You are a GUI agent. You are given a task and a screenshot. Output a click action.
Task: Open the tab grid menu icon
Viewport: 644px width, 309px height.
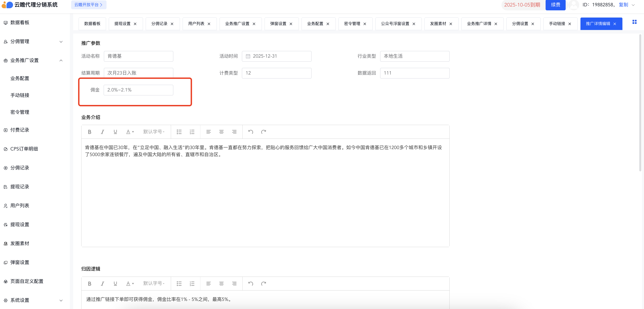[634, 22]
